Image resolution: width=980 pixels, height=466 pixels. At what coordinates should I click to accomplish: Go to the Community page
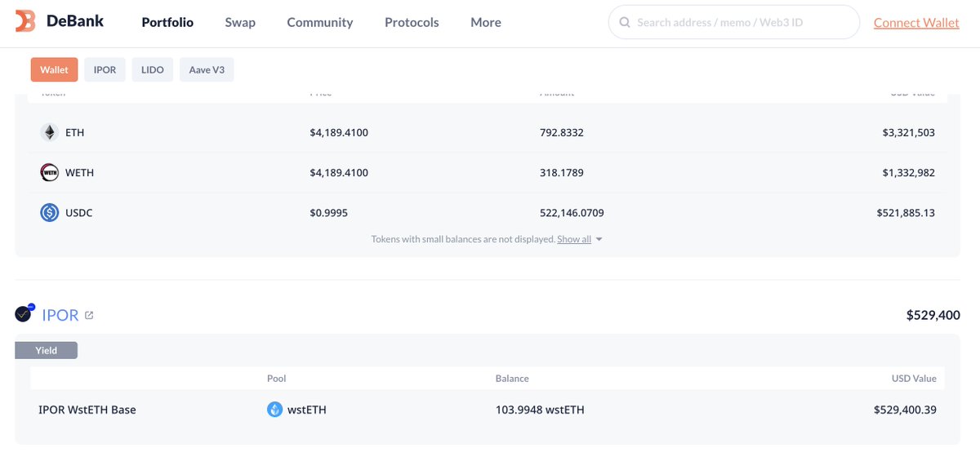(x=320, y=22)
